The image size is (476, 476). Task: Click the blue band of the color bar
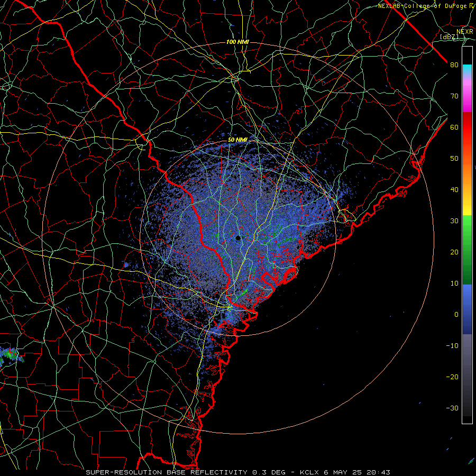coord(467,309)
